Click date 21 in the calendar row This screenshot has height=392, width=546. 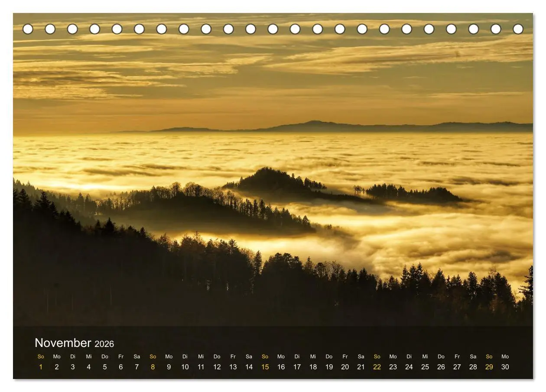(361, 367)
